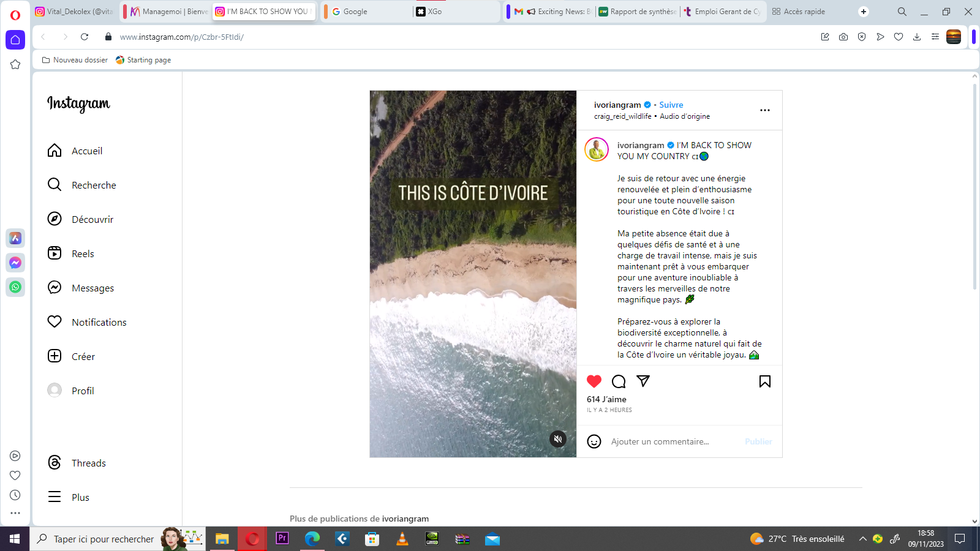Open emoji picker in comment box

(594, 441)
